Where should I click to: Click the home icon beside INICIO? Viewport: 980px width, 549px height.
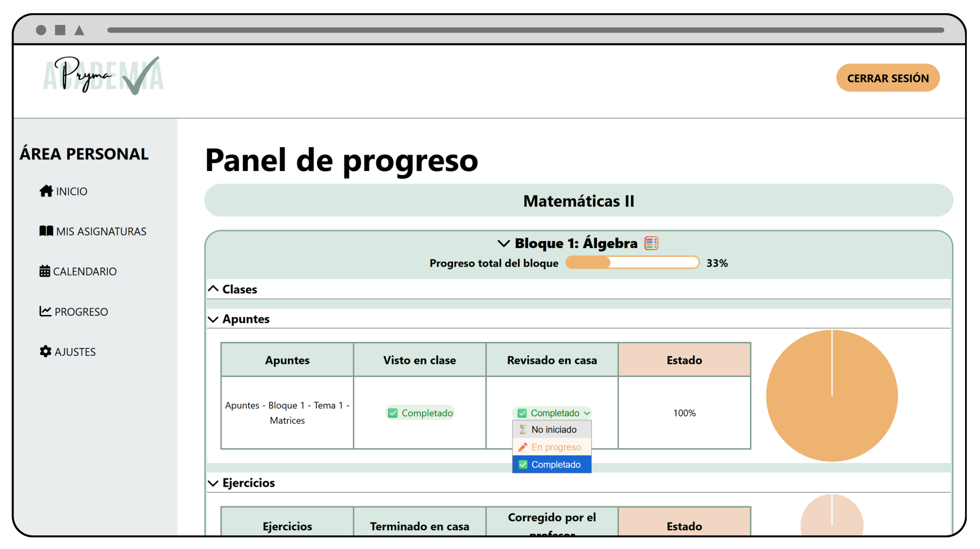46,191
